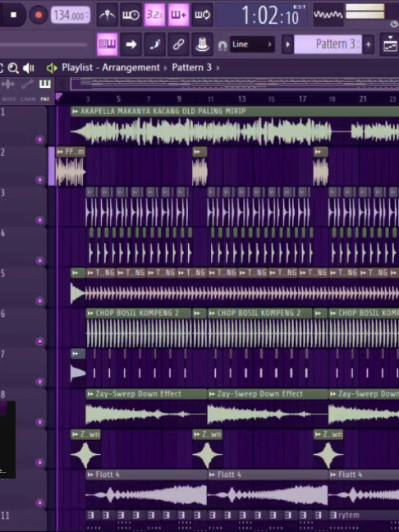Open Playlist - Arrangement breadcrumb menu

[111, 67]
